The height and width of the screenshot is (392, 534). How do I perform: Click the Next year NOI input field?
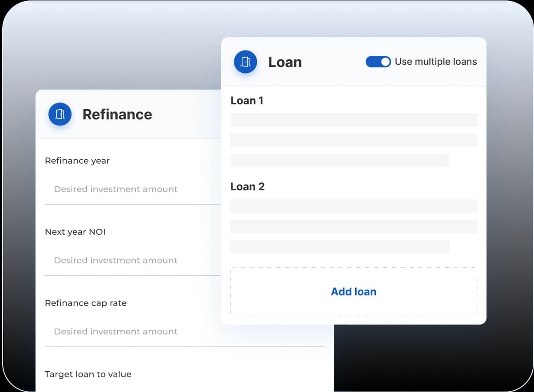point(133,260)
